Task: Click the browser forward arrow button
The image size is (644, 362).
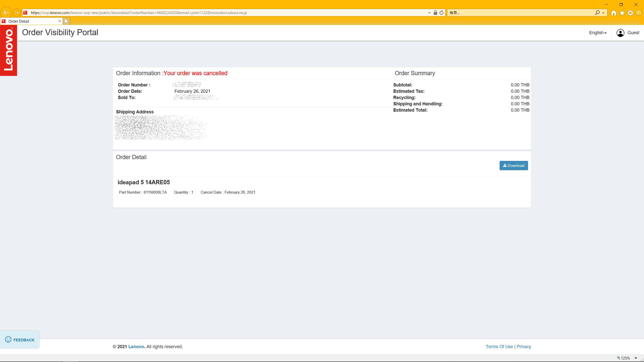Action: (17, 13)
